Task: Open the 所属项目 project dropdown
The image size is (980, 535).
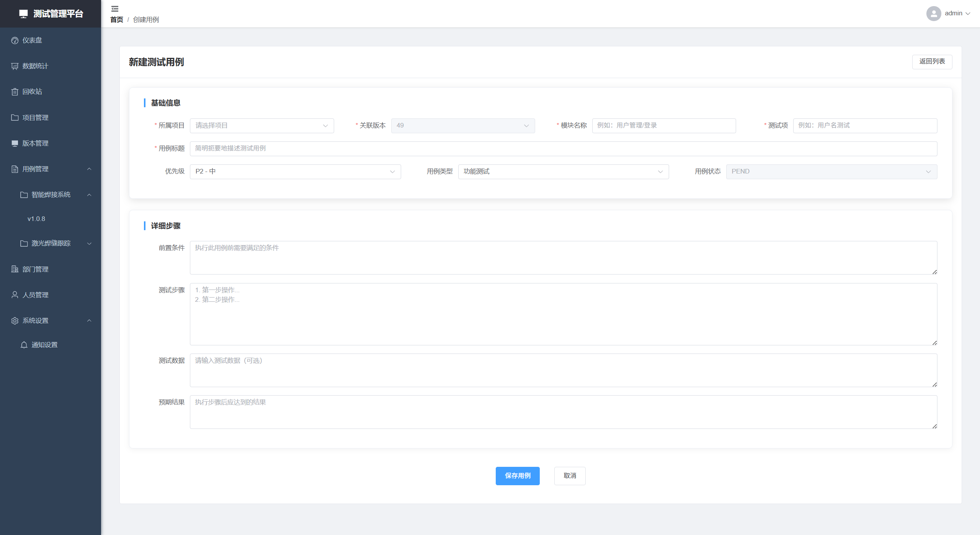Action: (x=261, y=126)
